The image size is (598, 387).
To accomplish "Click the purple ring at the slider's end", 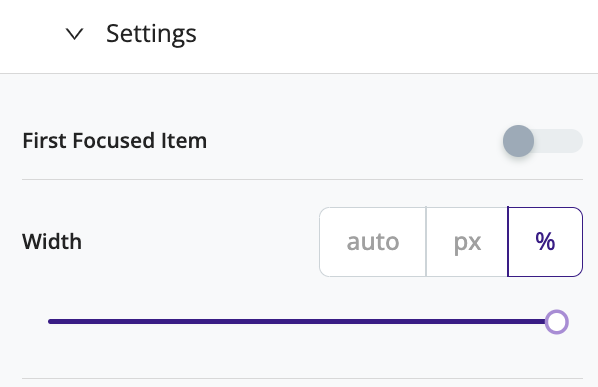I will (x=557, y=322).
